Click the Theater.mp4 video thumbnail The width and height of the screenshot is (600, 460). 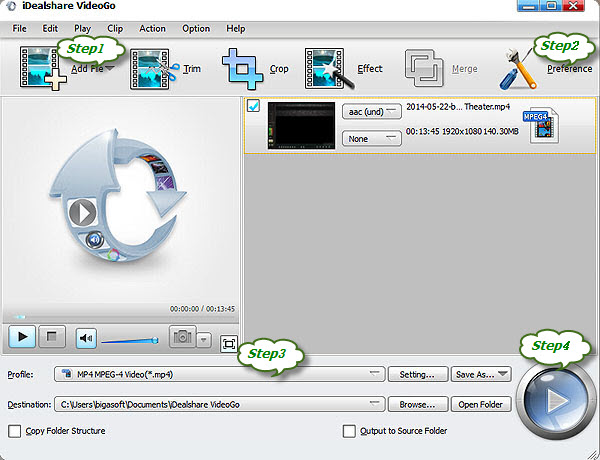click(x=302, y=126)
